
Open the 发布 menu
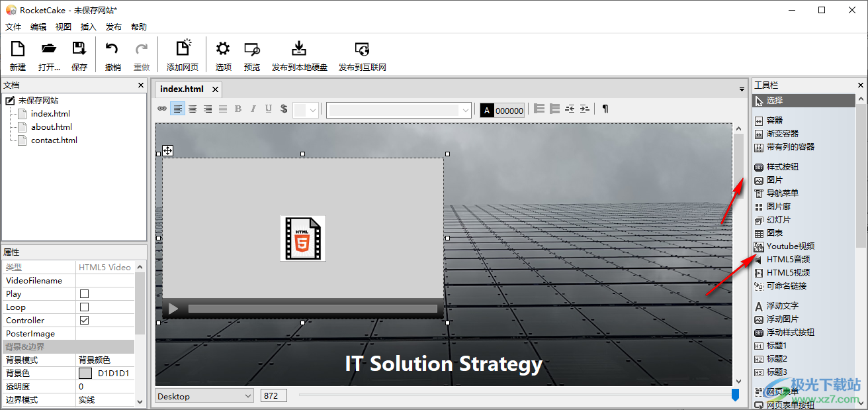(114, 27)
